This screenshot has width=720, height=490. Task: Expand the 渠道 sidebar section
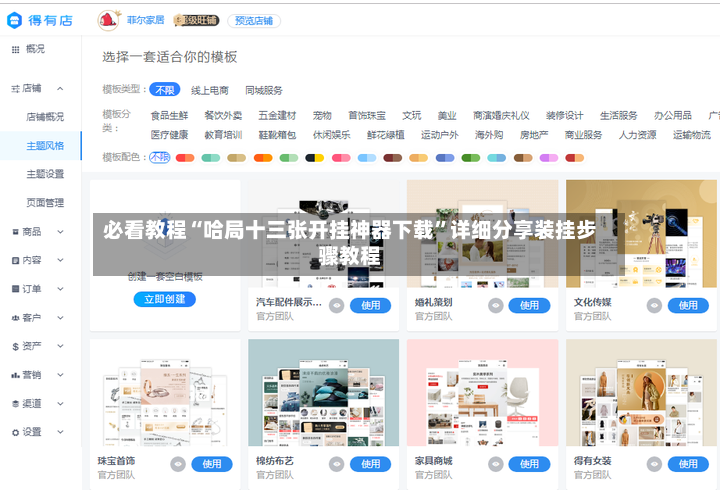click(60, 404)
